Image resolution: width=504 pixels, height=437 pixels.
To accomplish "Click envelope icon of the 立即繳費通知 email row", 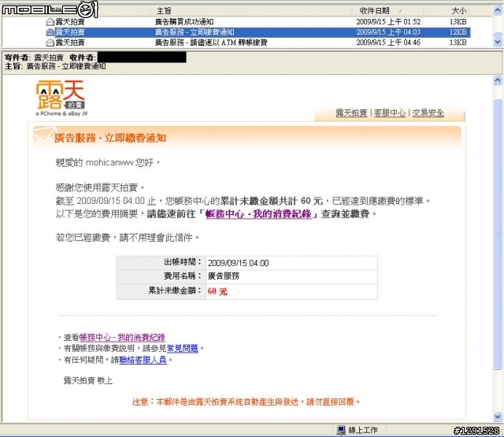I will 50,32.
